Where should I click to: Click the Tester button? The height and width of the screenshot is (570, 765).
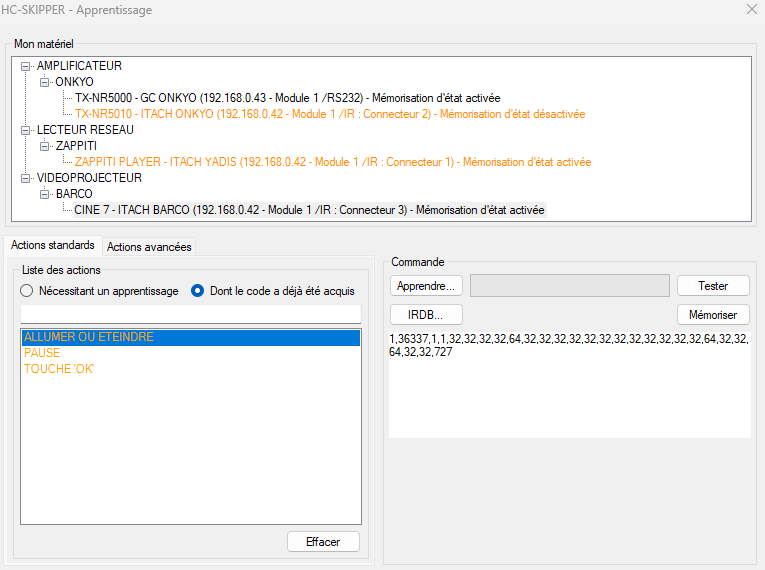coord(713,286)
